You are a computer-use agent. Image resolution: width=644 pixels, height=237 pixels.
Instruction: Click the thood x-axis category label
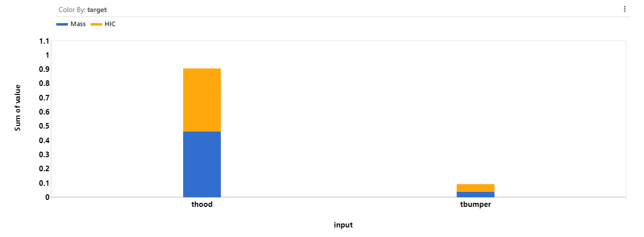[202, 205]
